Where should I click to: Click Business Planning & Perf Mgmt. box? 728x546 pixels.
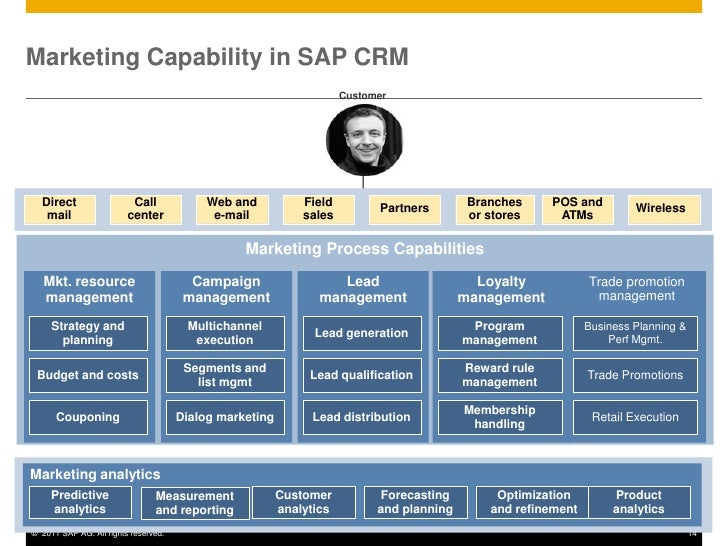coord(635,333)
